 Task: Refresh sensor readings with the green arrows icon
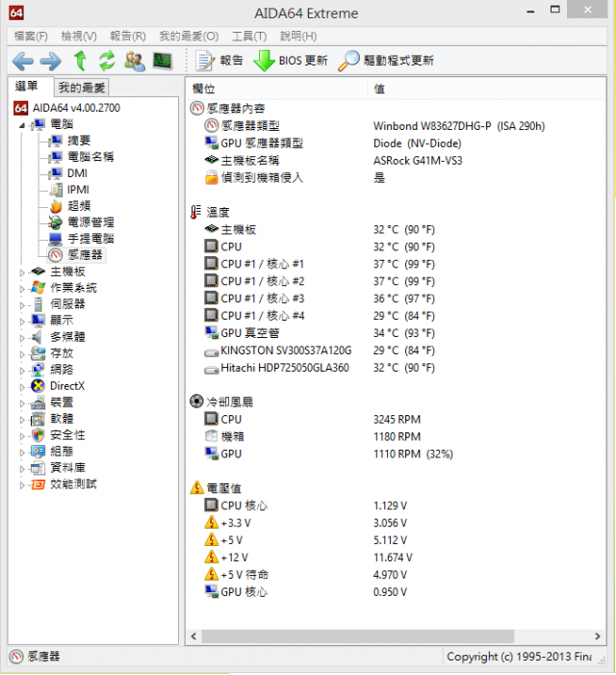click(x=107, y=61)
